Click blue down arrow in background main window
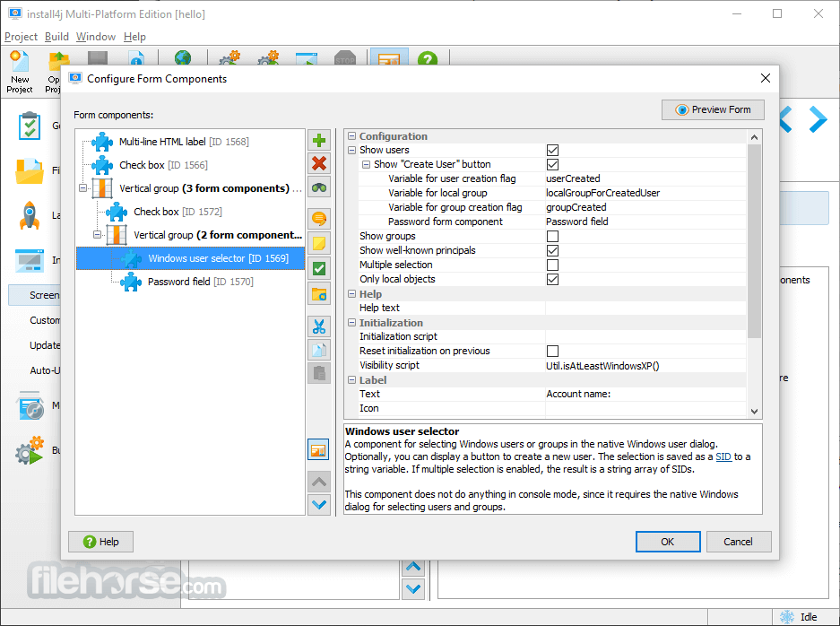Viewport: 840px width, 626px height. [413, 588]
